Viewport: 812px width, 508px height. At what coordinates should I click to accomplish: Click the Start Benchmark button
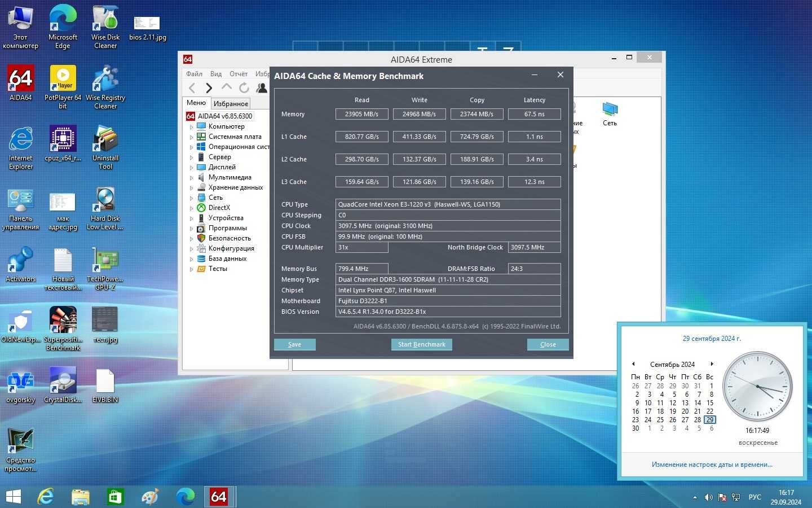point(421,344)
